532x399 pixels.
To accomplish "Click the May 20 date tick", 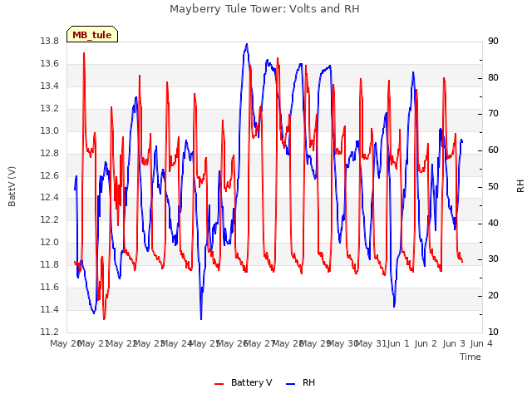I will coord(65,343).
